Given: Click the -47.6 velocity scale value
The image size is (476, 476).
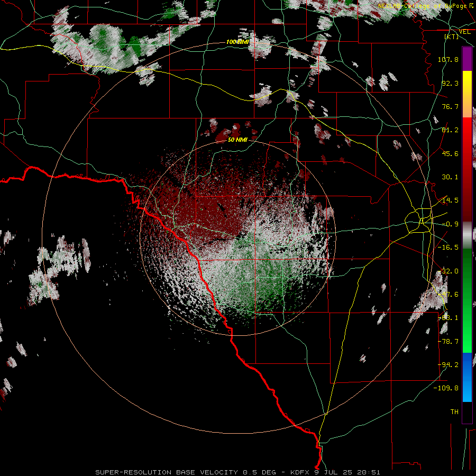Looking at the screenshot, I should coord(448,295).
